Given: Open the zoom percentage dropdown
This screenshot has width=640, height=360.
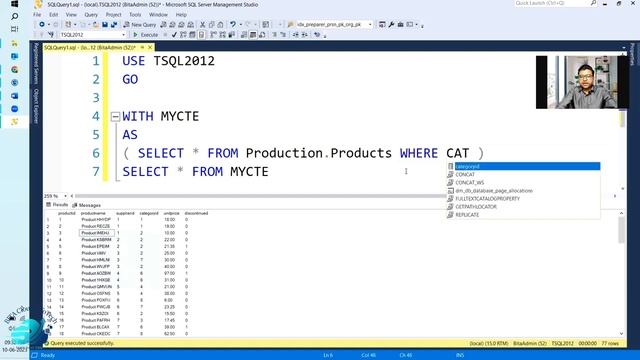Looking at the screenshot, I should coord(65,196).
